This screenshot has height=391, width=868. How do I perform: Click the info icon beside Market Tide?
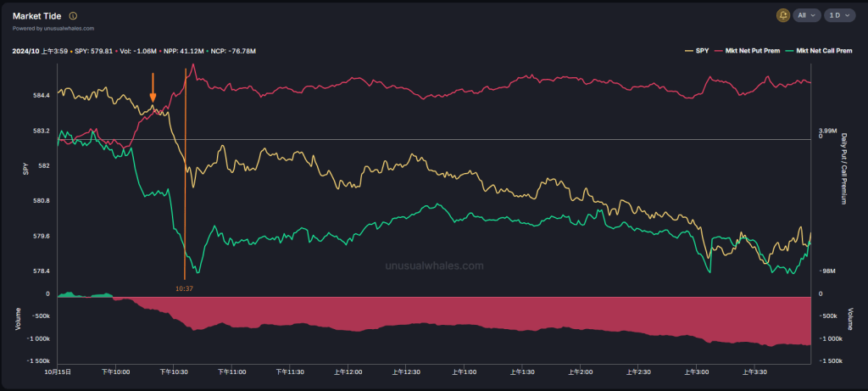[73, 16]
